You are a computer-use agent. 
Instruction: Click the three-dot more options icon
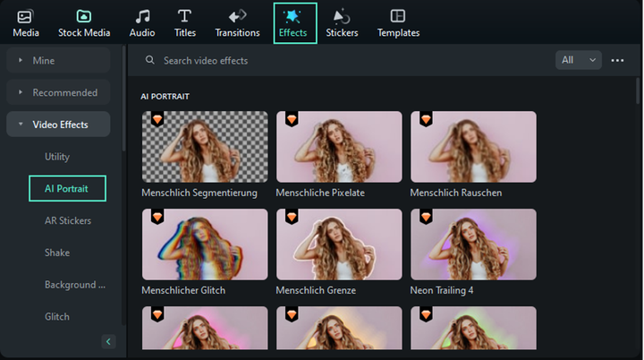(617, 60)
